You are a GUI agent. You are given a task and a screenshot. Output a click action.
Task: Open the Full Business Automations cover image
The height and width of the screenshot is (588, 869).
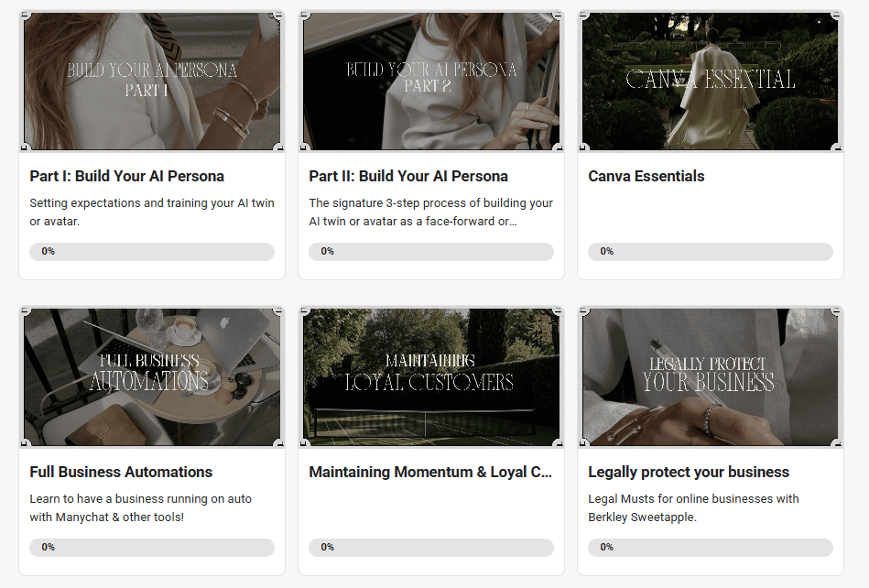pos(151,376)
